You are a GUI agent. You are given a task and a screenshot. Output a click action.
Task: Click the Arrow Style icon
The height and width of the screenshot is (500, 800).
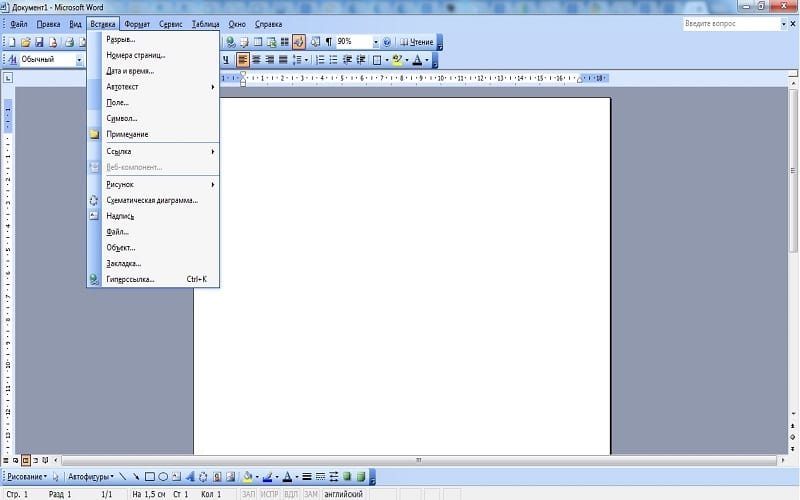coord(334,477)
